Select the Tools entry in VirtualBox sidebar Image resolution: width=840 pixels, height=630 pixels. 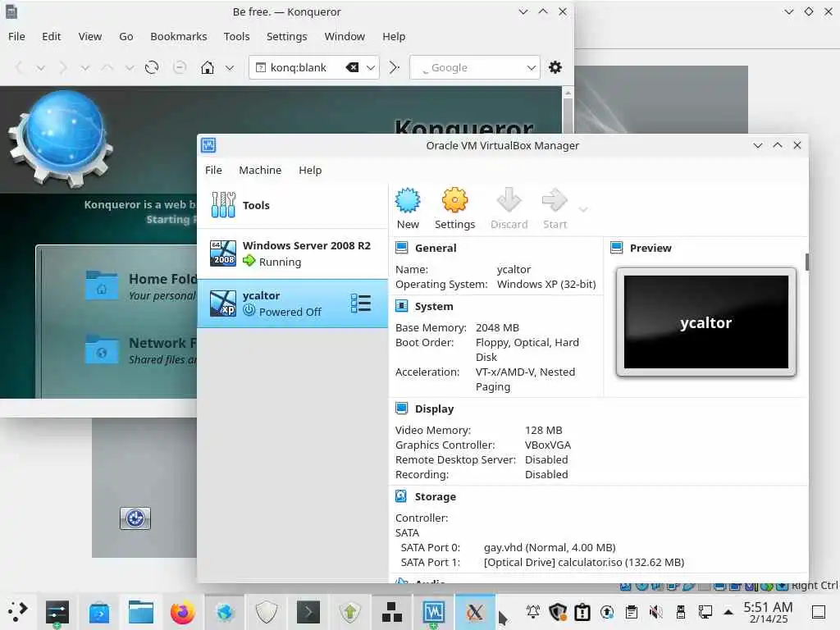[x=293, y=205]
